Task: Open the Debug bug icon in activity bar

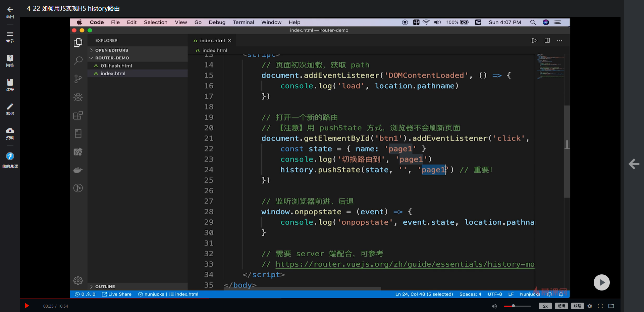Action: coord(78,97)
